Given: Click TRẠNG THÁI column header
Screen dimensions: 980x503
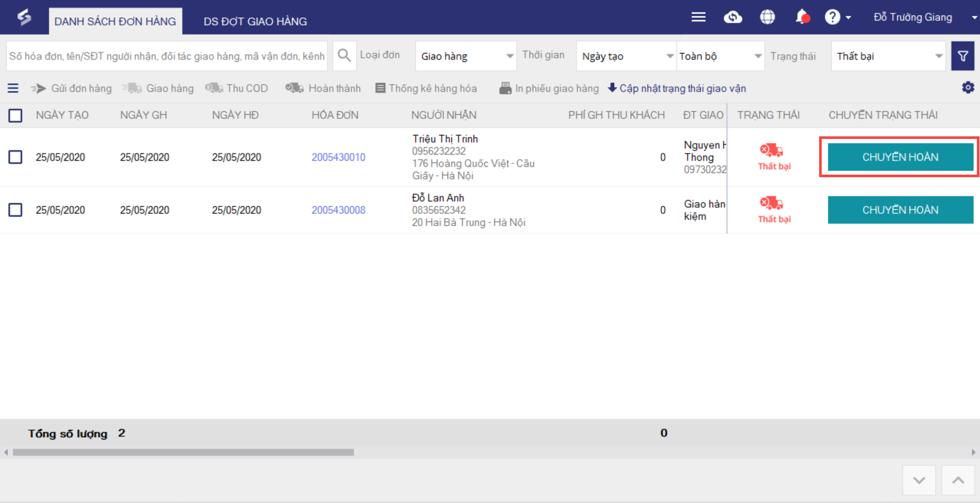Looking at the screenshot, I should 768,115.
